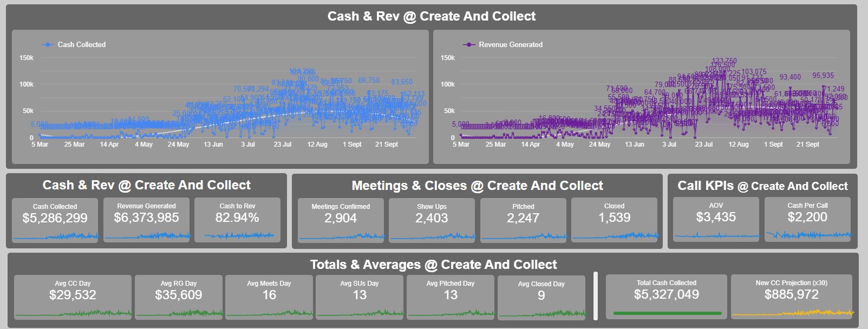
Task: Click the Avg CC Day value $29,532
Action: click(73, 295)
